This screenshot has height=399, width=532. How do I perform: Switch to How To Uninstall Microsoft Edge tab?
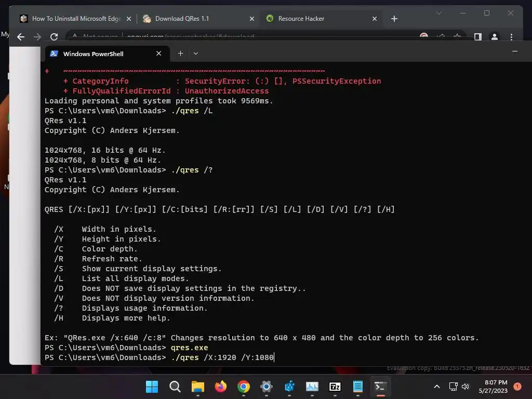click(76, 19)
